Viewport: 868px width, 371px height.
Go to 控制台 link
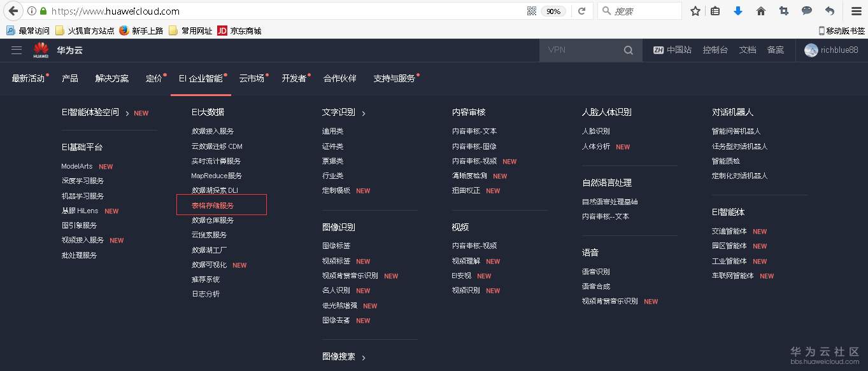(715, 50)
